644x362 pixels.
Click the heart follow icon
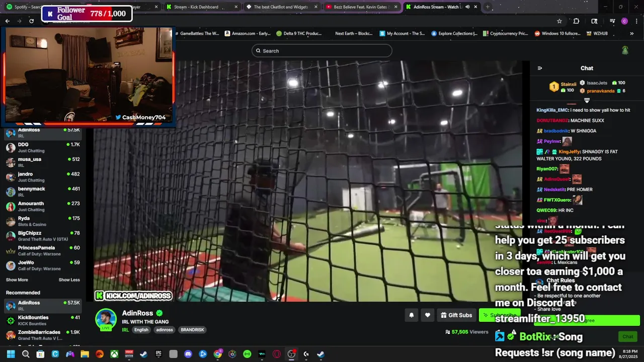point(428,315)
